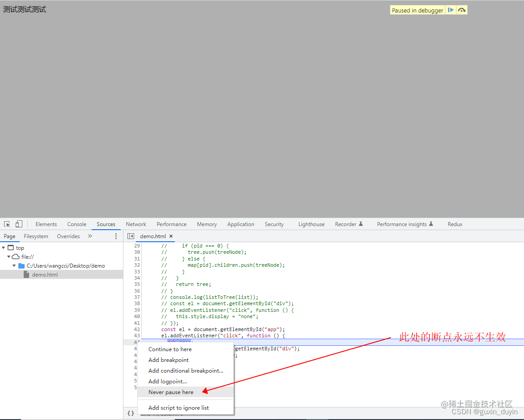The height and width of the screenshot is (420, 524).
Task: Open the Lighthouse panel tab
Action: 311,224
